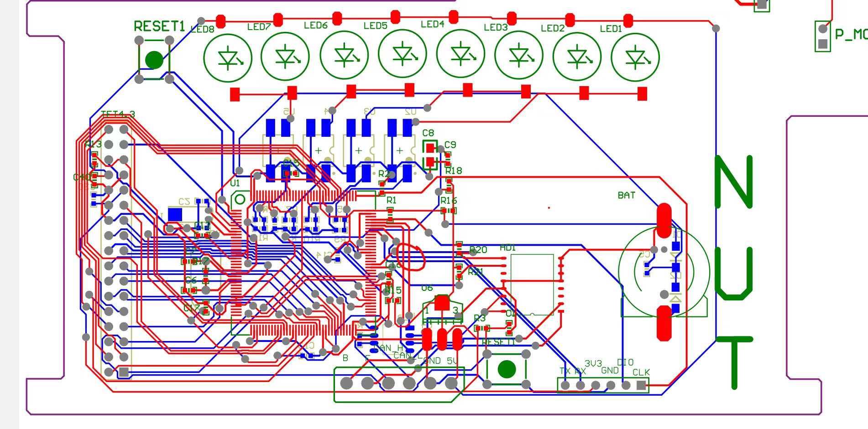
Task: Click the R1 resistor label
Action: pos(392,200)
